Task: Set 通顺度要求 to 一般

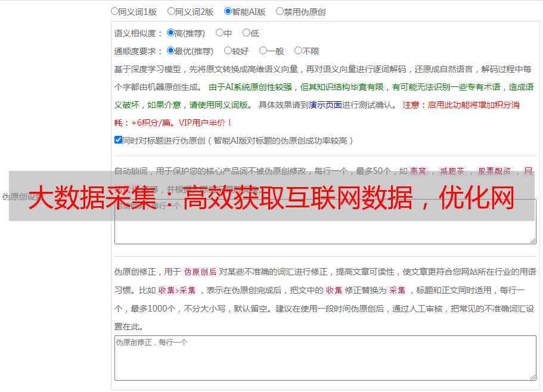Action: click(x=263, y=51)
